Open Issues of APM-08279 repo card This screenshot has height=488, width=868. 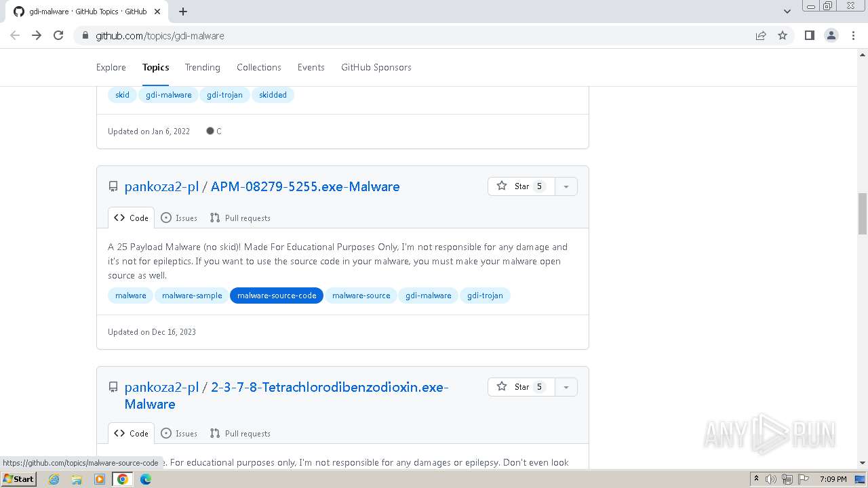point(179,218)
